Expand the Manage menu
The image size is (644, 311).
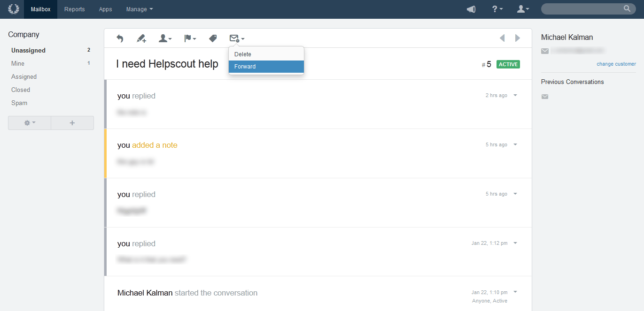[x=140, y=9]
